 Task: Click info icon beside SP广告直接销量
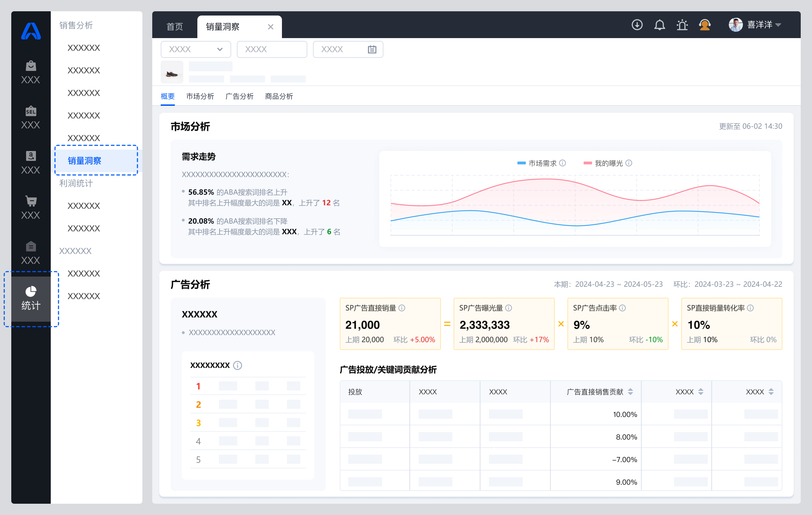coord(402,308)
